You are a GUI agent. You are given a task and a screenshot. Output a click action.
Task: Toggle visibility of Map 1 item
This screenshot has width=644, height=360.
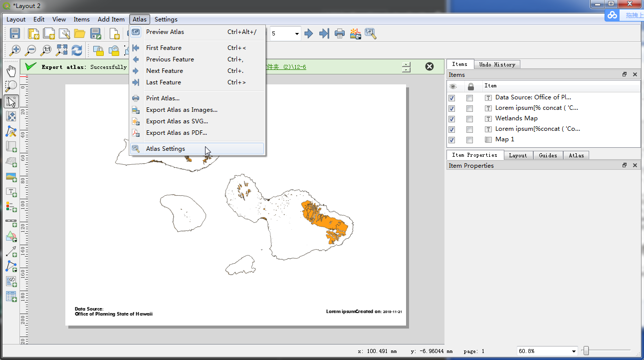(451, 140)
